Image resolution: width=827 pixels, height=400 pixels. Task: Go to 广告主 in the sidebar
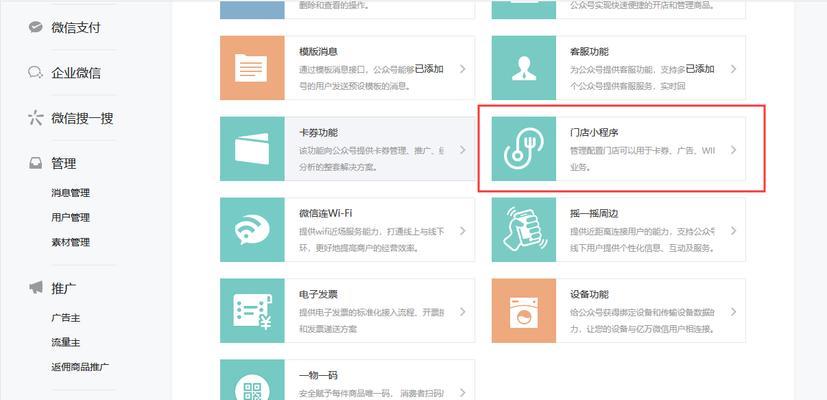tap(65, 318)
